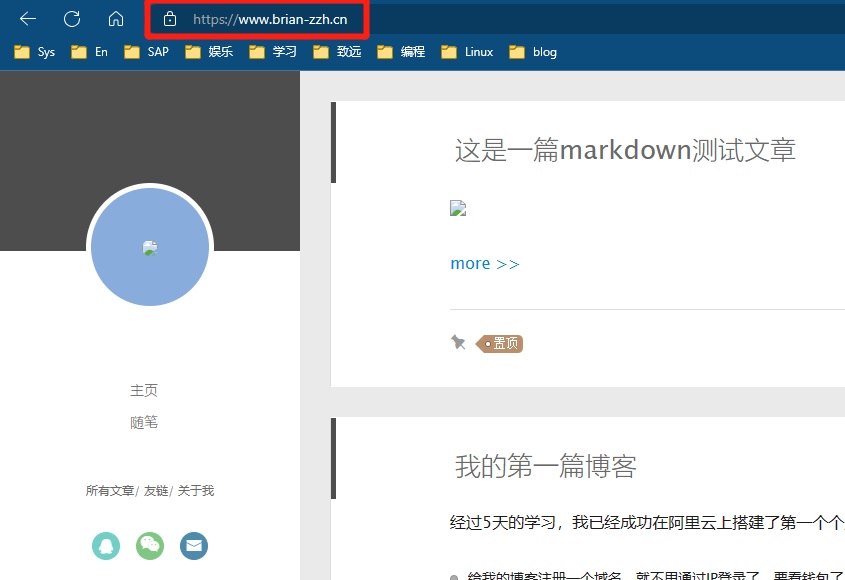Open post titled 我的第一篇博客
845x580 pixels.
click(546, 466)
